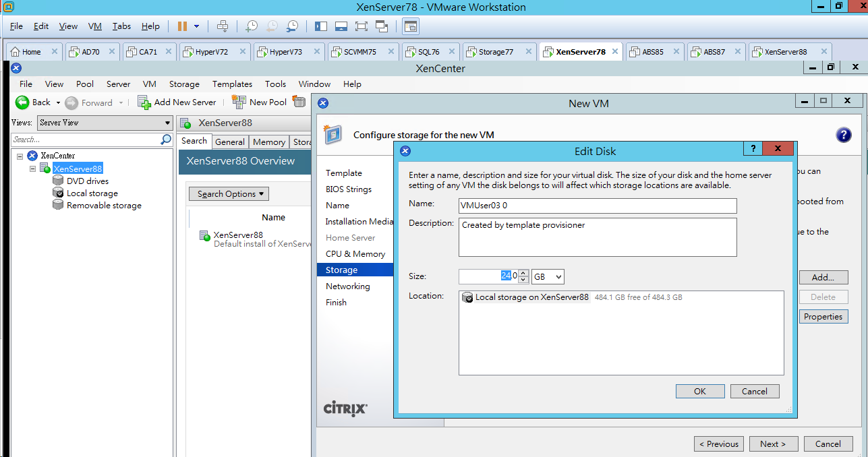Open the GB size unit dropdown

(547, 276)
